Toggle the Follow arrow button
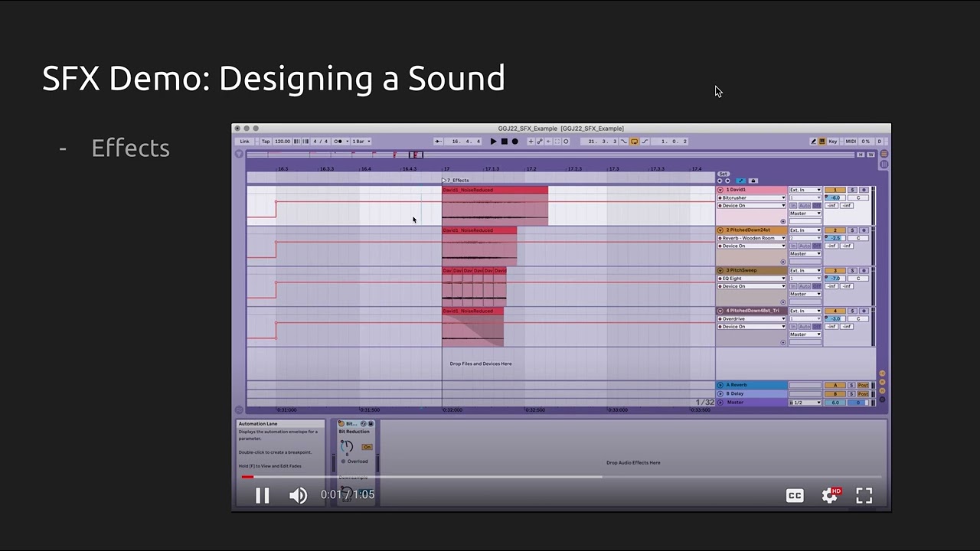This screenshot has height=551, width=980. 439,142
